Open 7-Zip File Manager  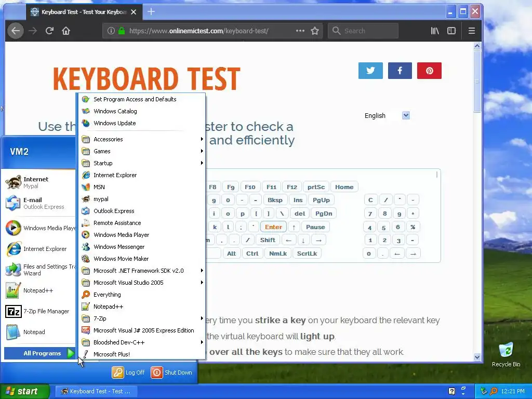pos(39,311)
